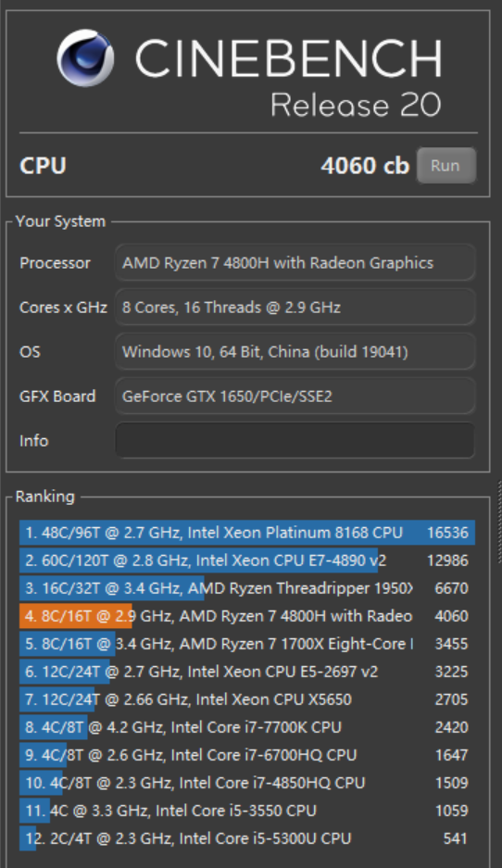Screen dimensions: 502x868
Task: Click the Cinebench sphere logo icon
Action: coord(85,58)
